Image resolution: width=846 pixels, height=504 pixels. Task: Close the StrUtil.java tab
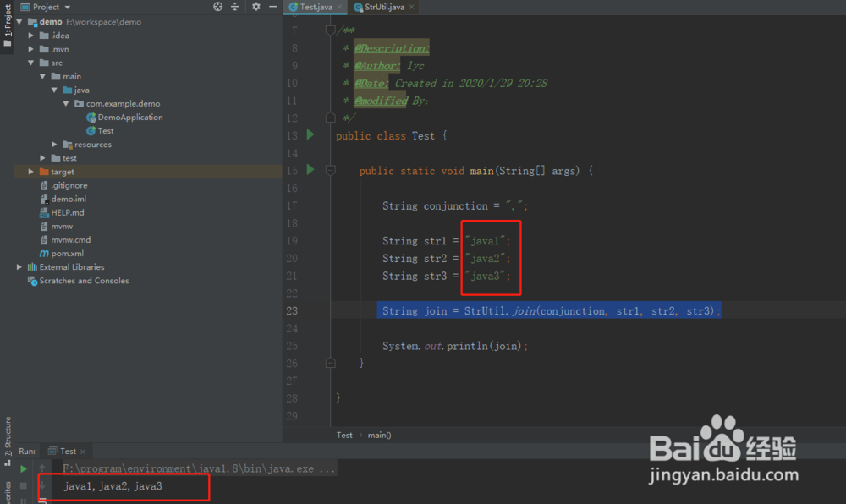pyautogui.click(x=412, y=7)
